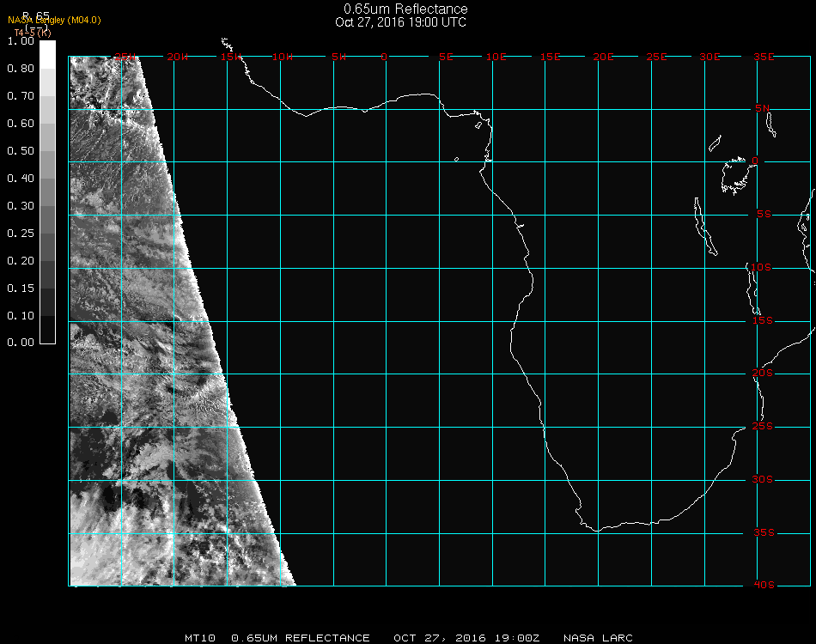Click the 5W longitude label

coord(338,57)
